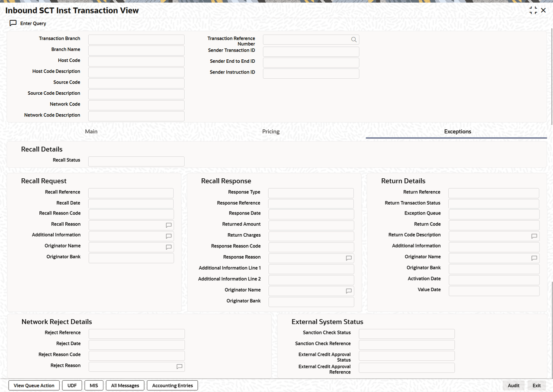
Task: Open Recall Reason text popup icon
Action: [169, 225]
